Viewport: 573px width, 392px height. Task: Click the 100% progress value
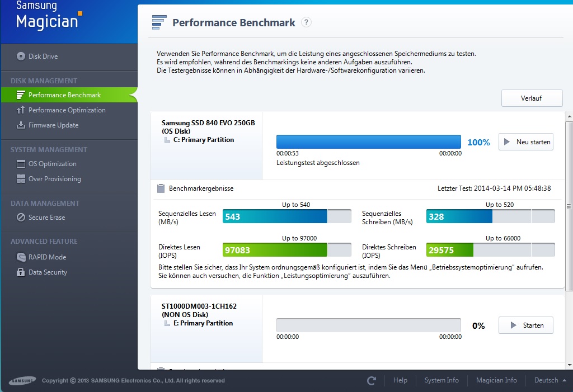[478, 143]
